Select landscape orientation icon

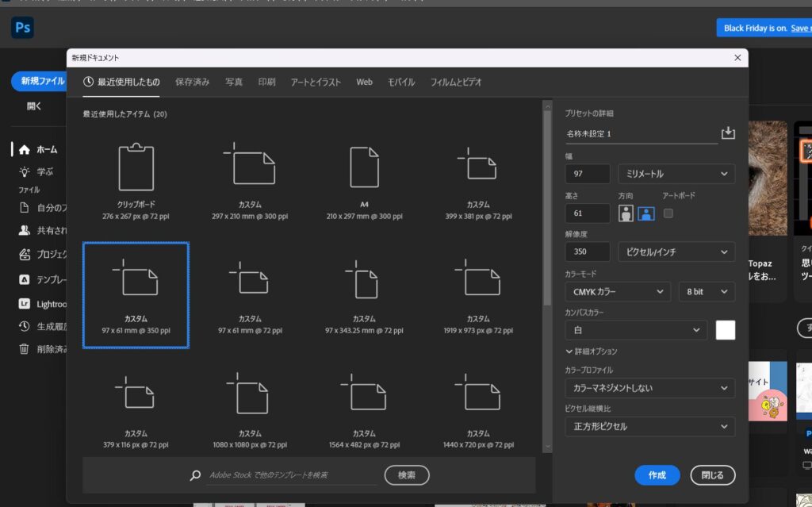coord(646,213)
